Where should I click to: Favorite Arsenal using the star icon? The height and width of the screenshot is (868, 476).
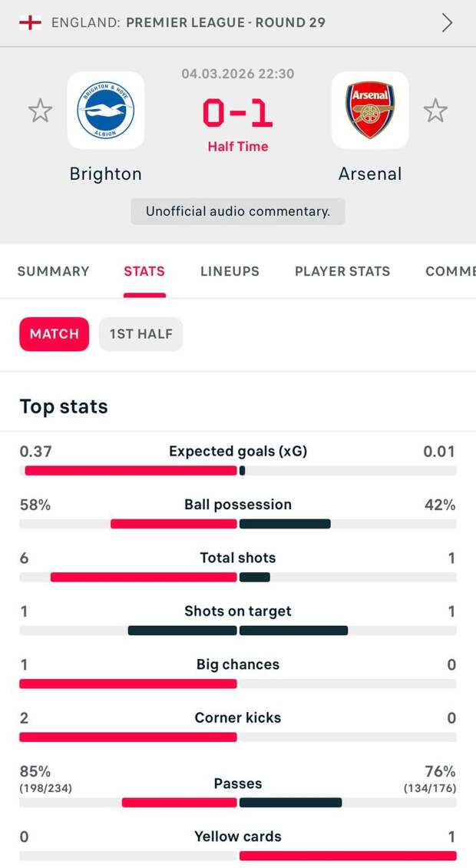click(435, 111)
